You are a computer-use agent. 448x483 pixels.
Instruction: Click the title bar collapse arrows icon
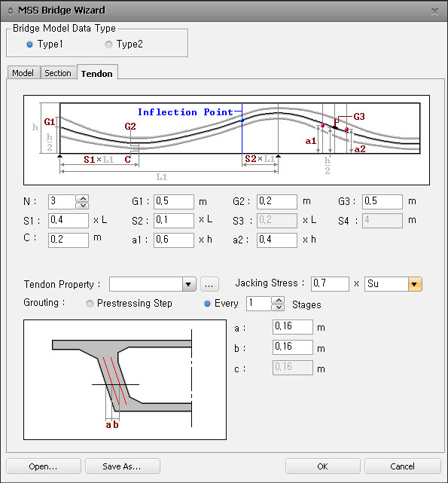pos(10,11)
